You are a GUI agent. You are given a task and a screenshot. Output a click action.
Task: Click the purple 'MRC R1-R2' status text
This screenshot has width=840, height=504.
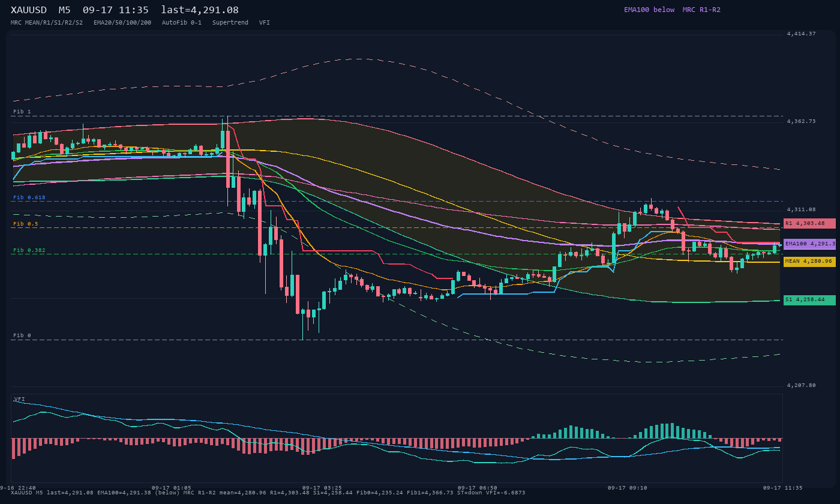pyautogui.click(x=701, y=10)
